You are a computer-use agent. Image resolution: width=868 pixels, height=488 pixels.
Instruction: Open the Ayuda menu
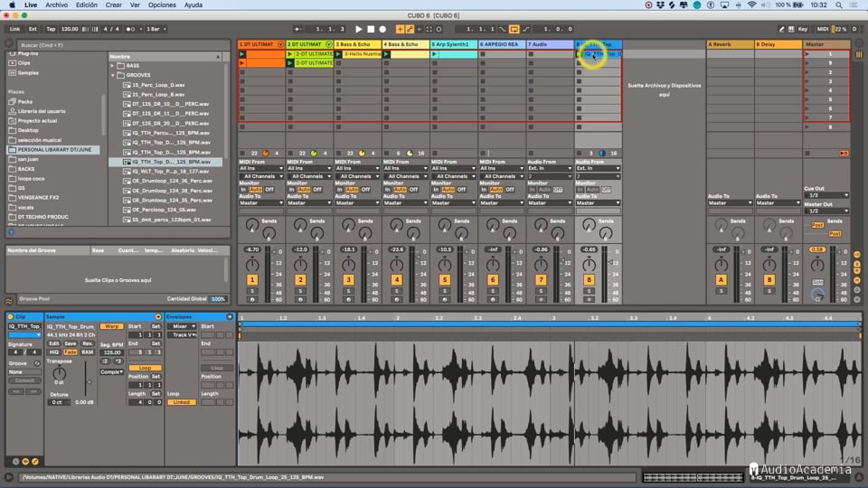(x=193, y=5)
